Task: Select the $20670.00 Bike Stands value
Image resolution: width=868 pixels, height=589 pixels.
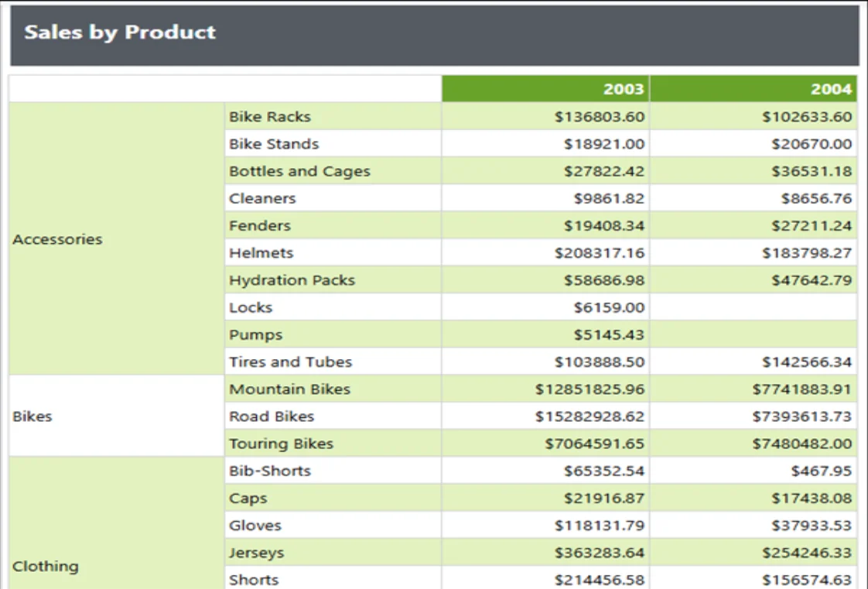Action: [812, 144]
